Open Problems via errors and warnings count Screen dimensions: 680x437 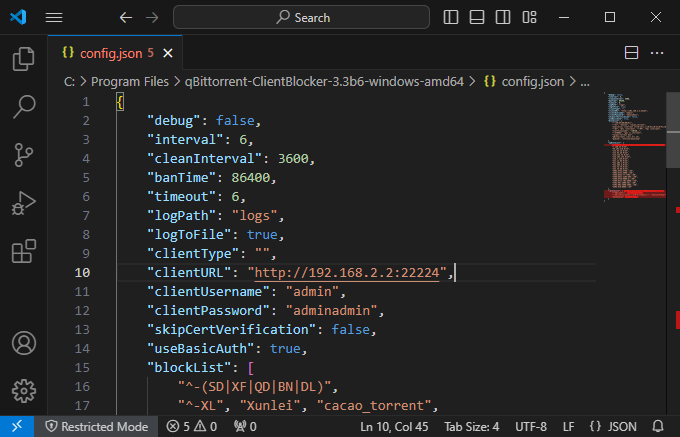click(x=192, y=427)
